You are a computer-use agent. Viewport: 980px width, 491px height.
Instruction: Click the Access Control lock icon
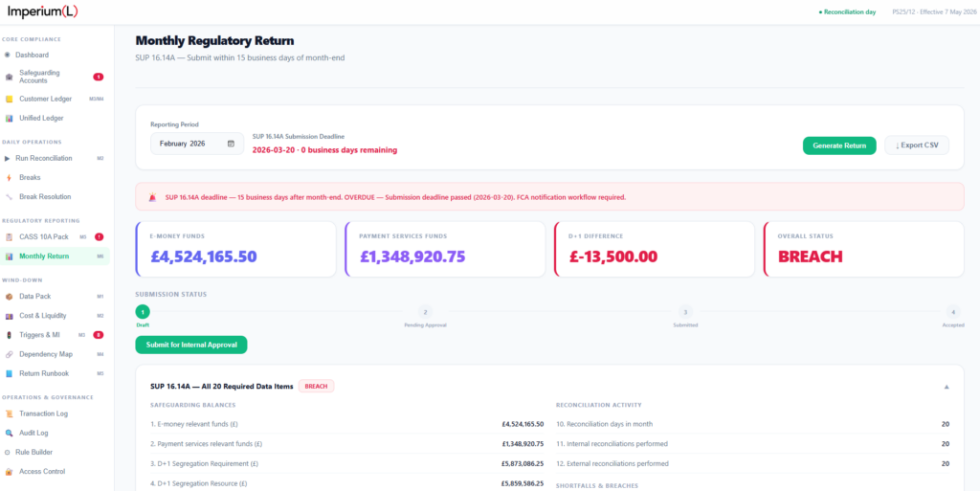click(x=9, y=472)
